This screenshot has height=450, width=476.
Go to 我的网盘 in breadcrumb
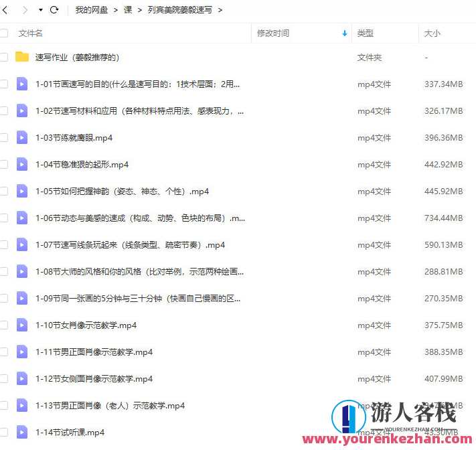coord(91,10)
